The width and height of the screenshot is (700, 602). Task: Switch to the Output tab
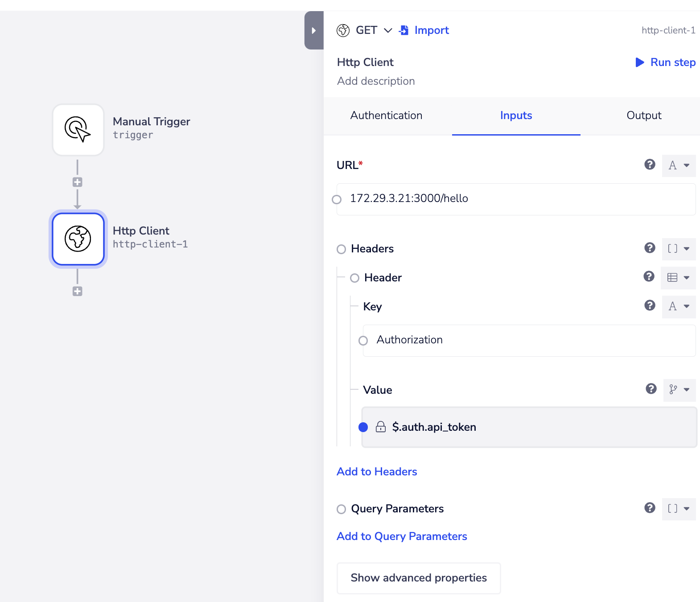643,115
